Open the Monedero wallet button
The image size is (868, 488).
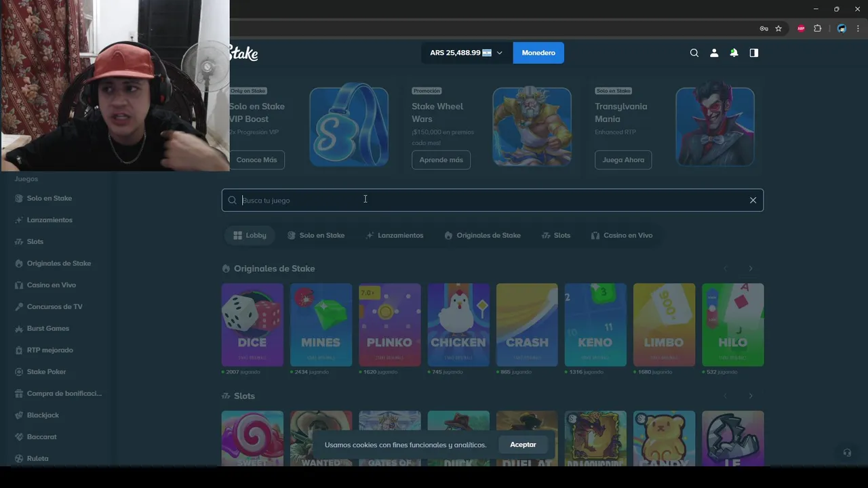click(538, 53)
